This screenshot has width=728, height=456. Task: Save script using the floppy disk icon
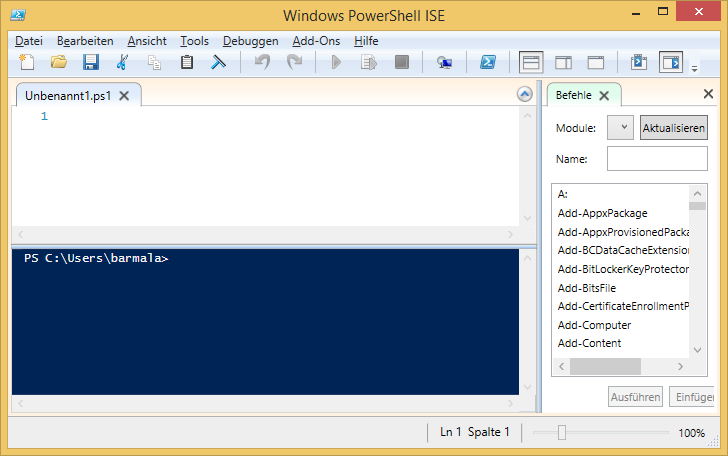[x=91, y=62]
